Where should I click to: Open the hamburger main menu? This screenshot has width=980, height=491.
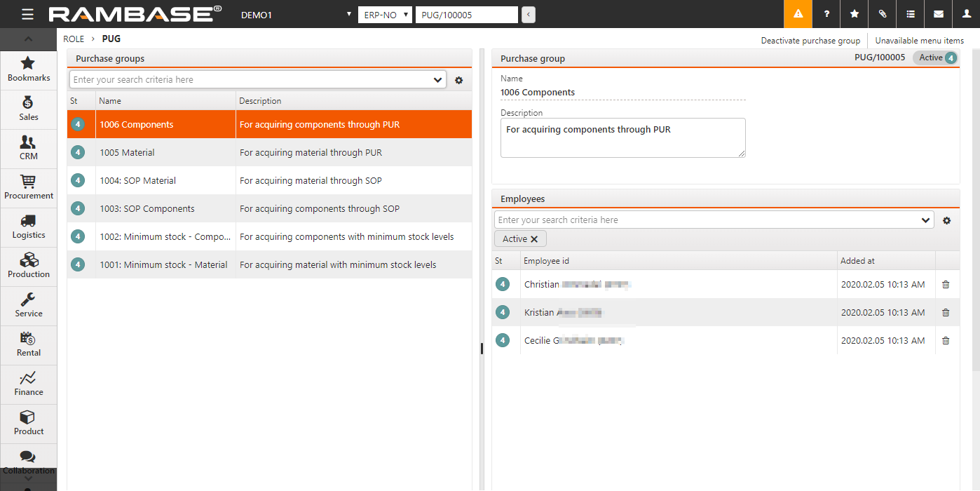(27, 14)
